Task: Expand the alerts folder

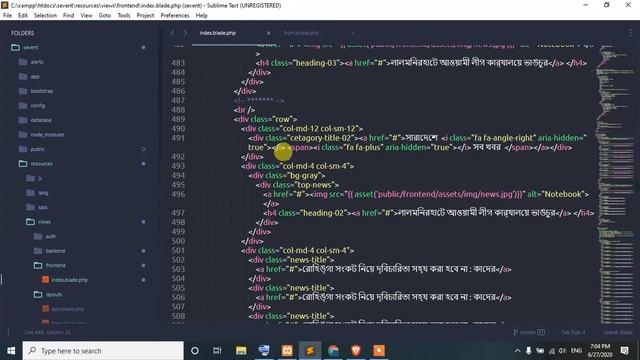Action: [x=37, y=62]
